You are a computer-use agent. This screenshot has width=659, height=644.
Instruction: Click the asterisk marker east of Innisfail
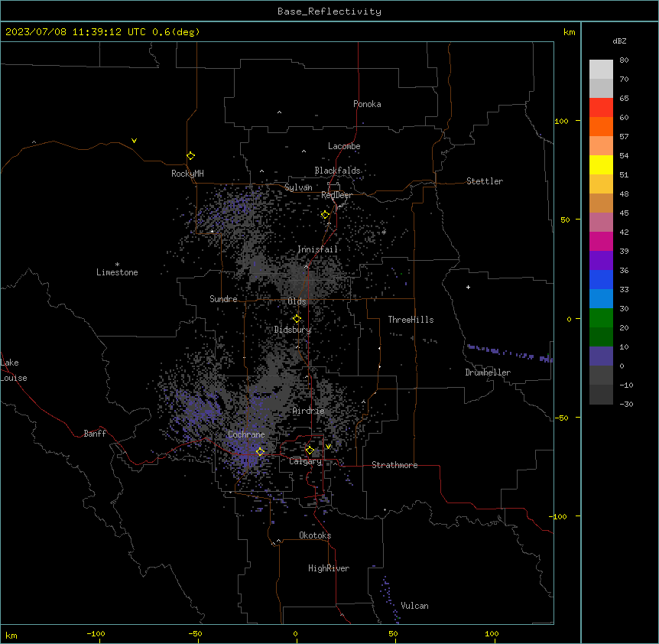(x=384, y=232)
